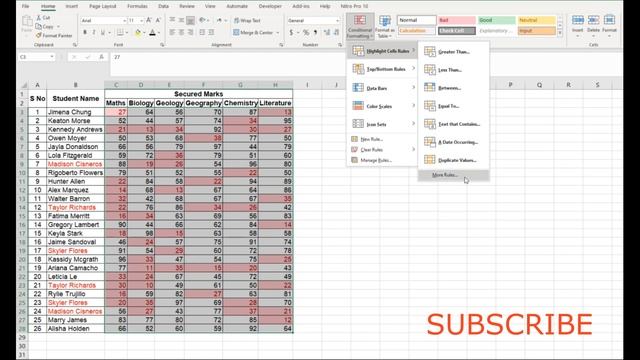Open the borders button
This screenshot has width=640, height=360.
(x=120, y=32)
